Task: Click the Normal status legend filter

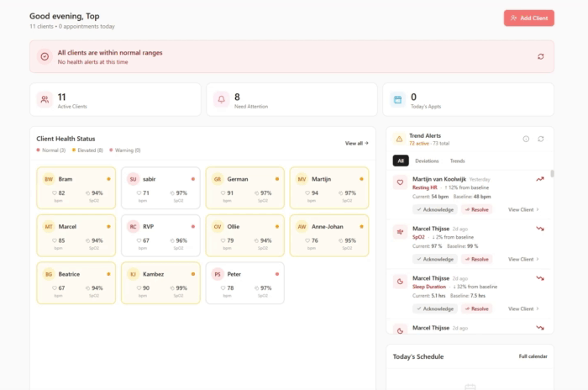Action: [x=51, y=150]
